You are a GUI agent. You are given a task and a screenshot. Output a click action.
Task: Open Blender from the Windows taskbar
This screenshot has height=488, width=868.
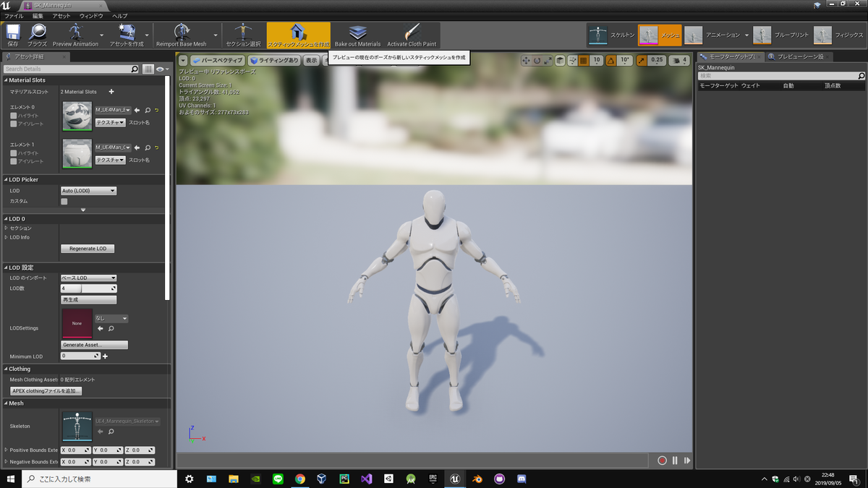[477, 479]
